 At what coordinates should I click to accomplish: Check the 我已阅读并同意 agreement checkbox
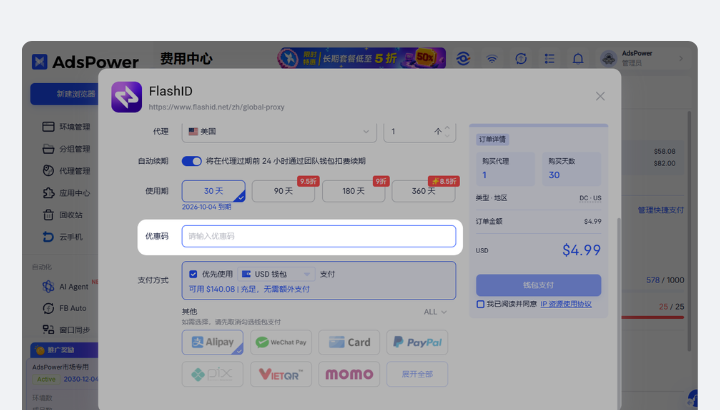click(480, 304)
